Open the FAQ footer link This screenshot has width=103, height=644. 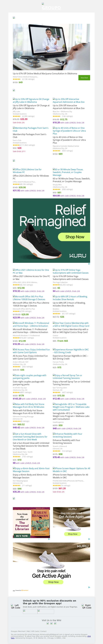28,631
